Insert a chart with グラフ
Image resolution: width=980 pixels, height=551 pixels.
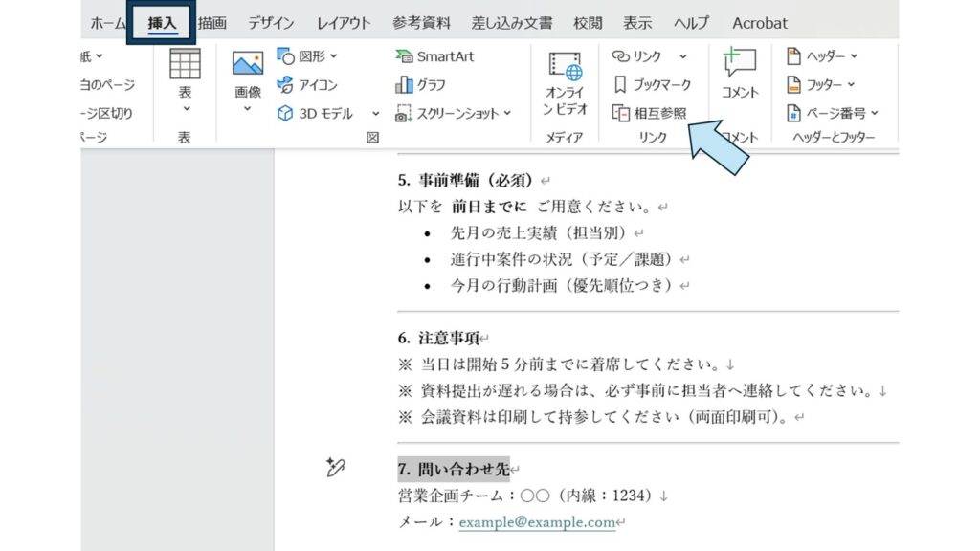click(420, 84)
